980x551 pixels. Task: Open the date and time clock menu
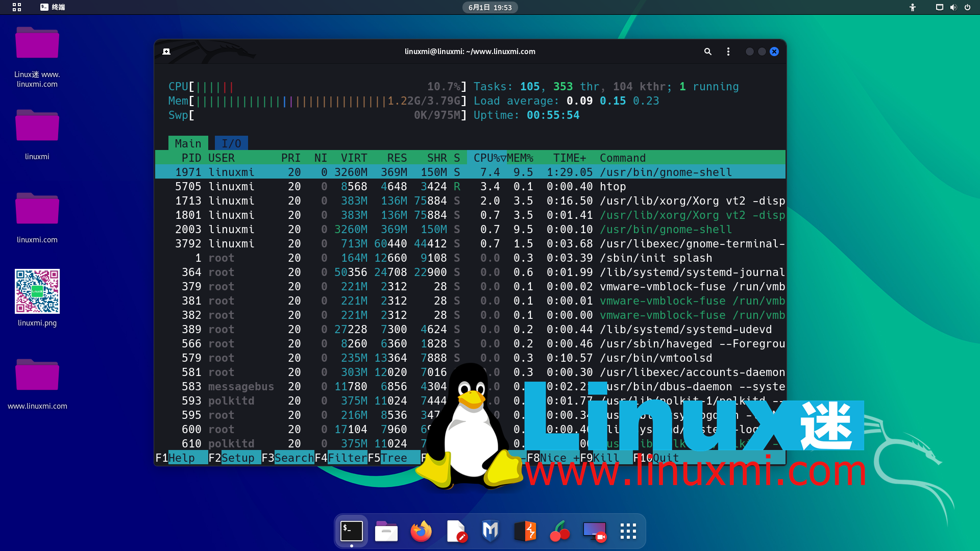point(490,7)
